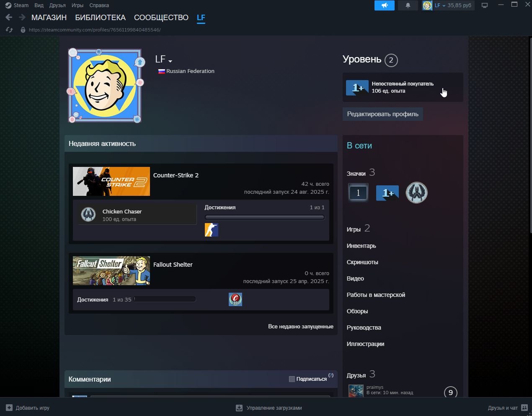This screenshot has height=416, width=532.
Task: Open friend praimys profile
Action: pos(375,387)
